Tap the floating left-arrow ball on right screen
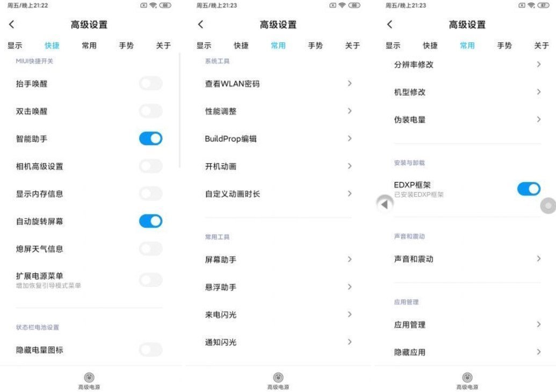Screen dimensions: 556x392 pyautogui.click(x=385, y=204)
